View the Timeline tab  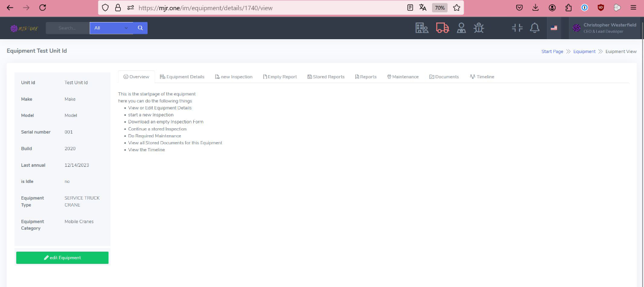(x=482, y=77)
